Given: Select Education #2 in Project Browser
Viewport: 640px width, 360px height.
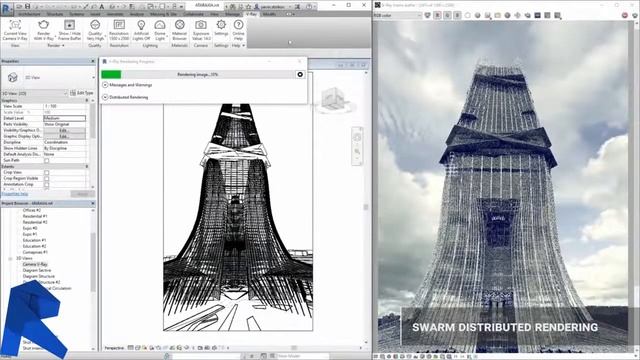Looking at the screenshot, I should pyautogui.click(x=34, y=246).
